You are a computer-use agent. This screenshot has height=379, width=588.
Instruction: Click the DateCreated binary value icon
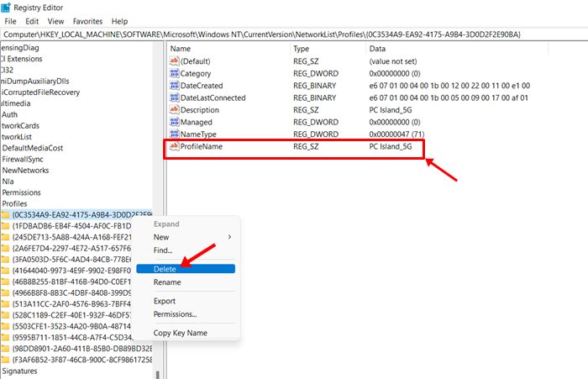point(175,85)
